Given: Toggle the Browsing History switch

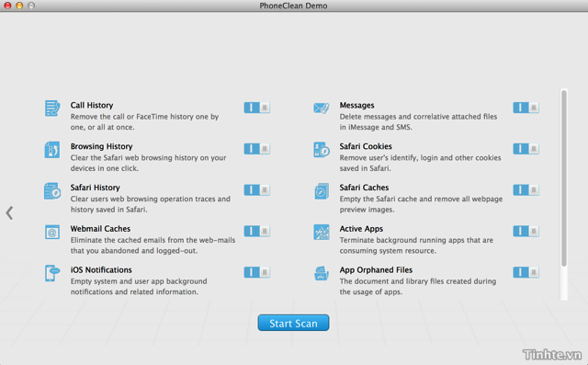Looking at the screenshot, I should (257, 149).
